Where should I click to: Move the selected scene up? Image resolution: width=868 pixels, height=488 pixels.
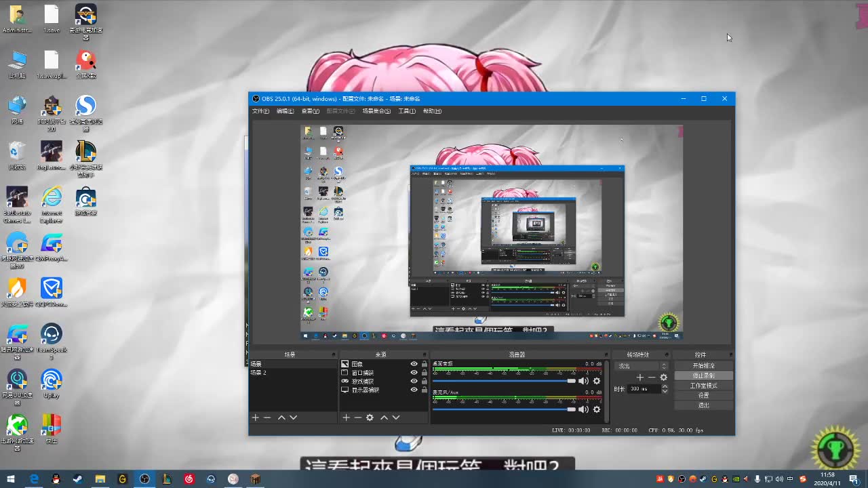pyautogui.click(x=281, y=418)
